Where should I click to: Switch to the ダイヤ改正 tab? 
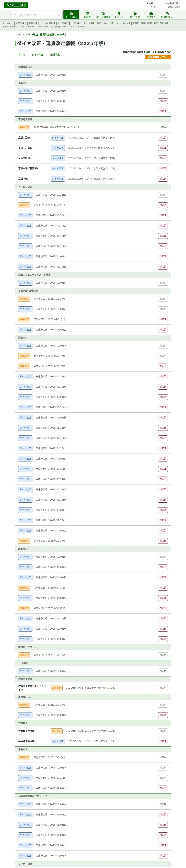(38, 55)
